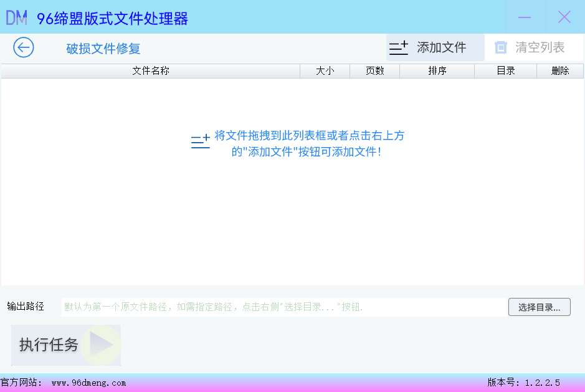Sort using the 排序 column header
Screen dimensions: 585x392
(x=437, y=71)
